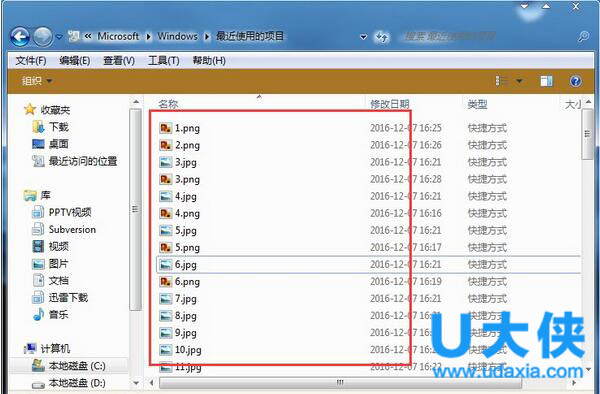
Task: Expand more view options arrow
Action: [x=519, y=81]
